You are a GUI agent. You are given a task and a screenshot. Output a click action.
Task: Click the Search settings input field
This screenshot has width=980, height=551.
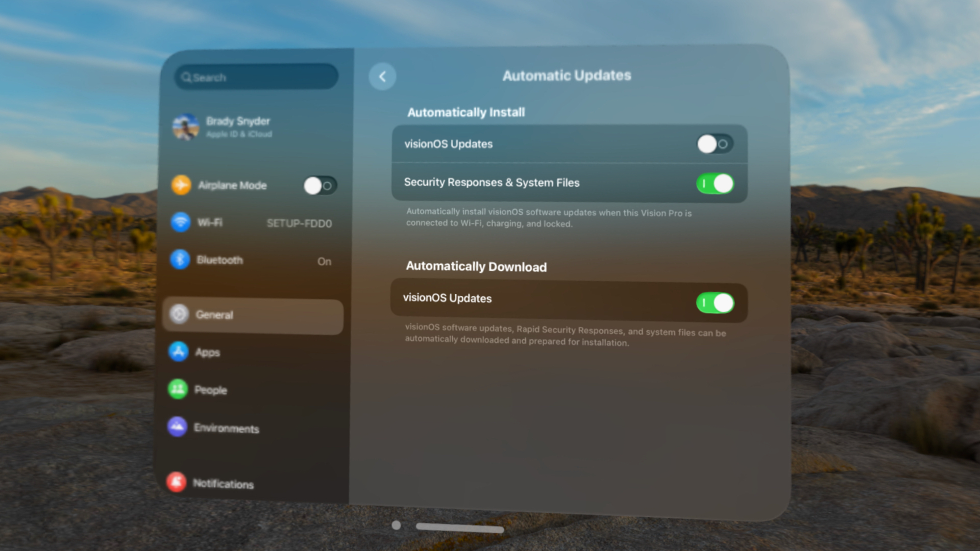tap(258, 78)
